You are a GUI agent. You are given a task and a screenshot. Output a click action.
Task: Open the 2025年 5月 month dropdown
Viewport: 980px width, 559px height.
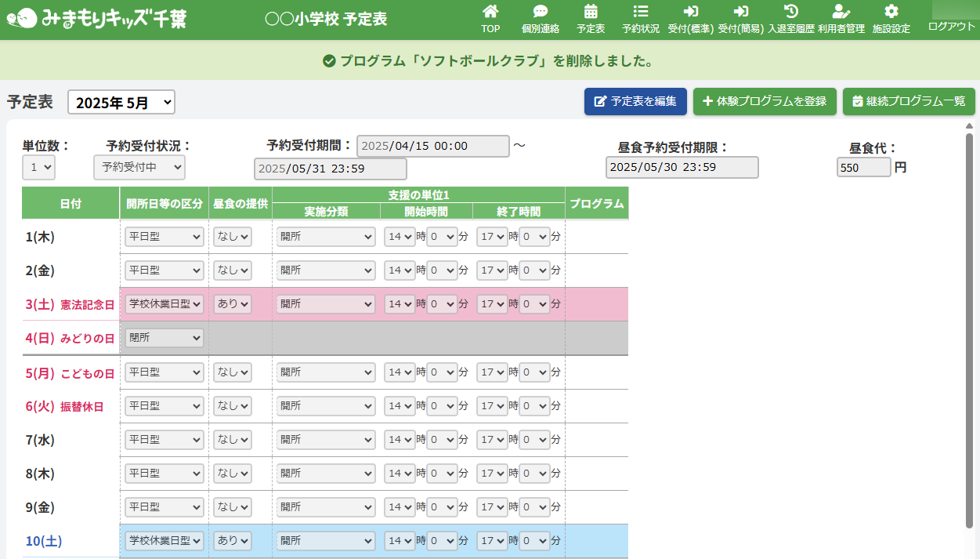(x=121, y=102)
